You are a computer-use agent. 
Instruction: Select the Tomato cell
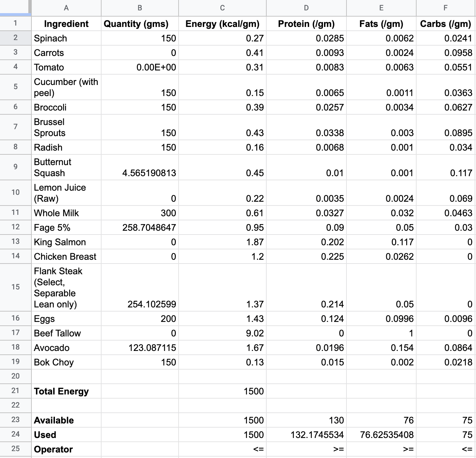(x=66, y=67)
